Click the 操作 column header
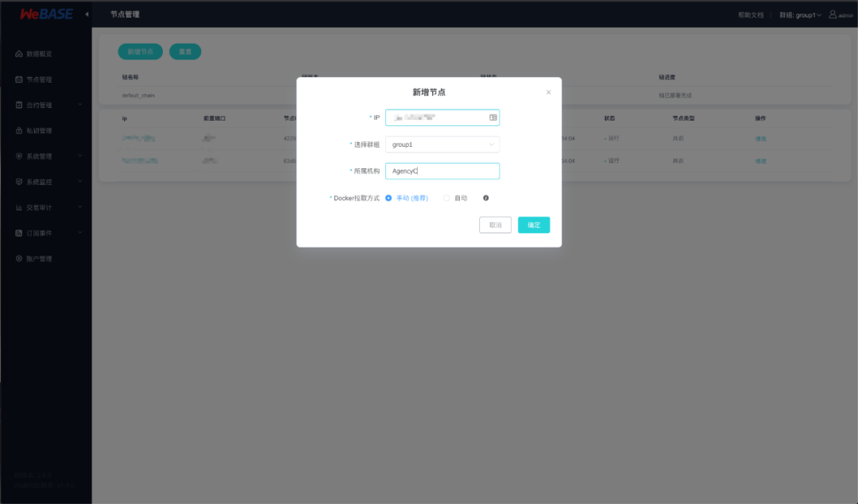 [x=760, y=118]
